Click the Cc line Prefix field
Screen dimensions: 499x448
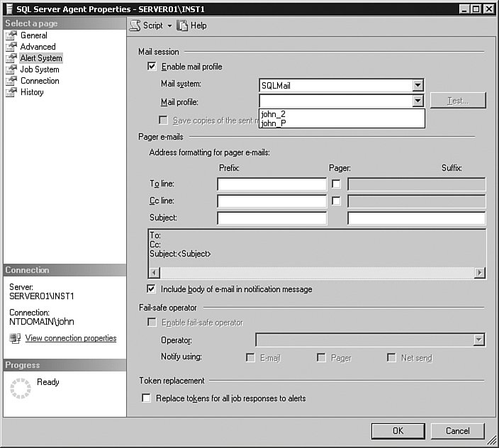(x=271, y=201)
